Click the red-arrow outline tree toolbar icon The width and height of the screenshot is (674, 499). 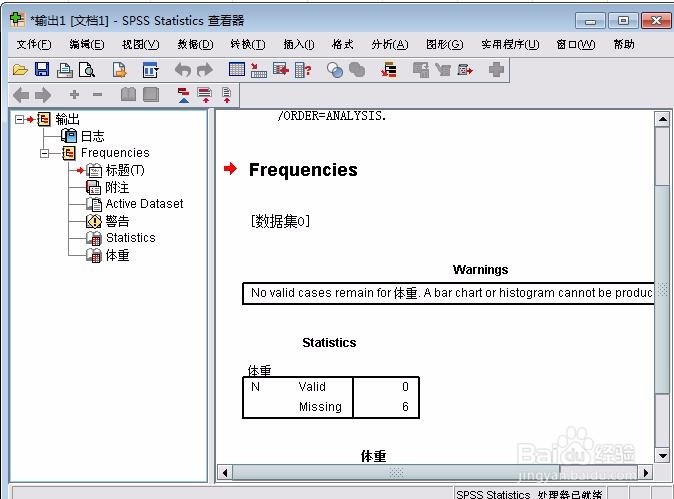tap(389, 70)
